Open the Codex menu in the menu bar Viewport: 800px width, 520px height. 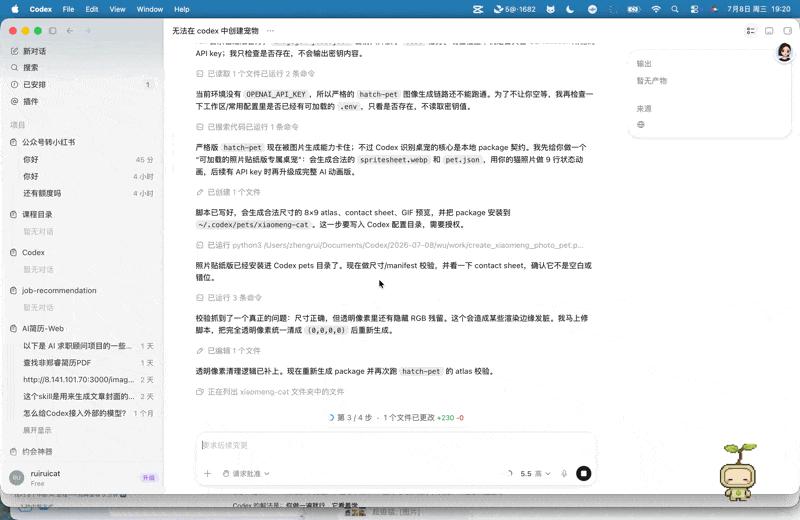point(41,9)
